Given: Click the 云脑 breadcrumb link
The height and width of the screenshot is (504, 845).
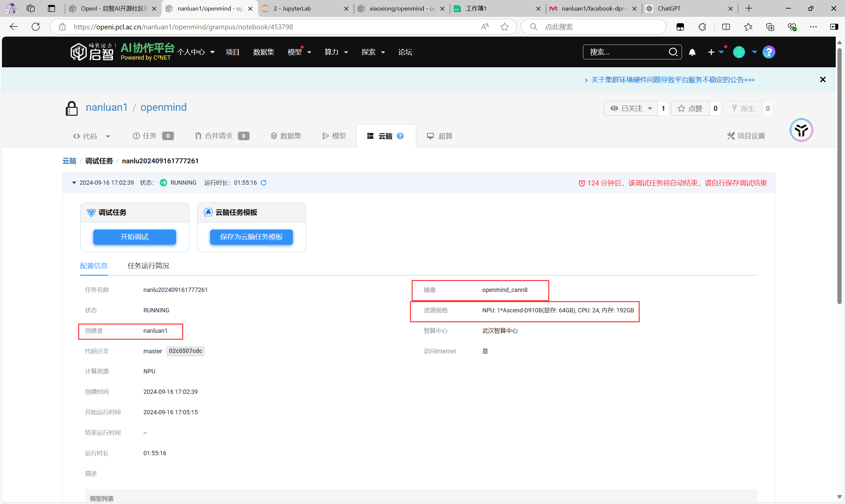Looking at the screenshot, I should pos(69,161).
